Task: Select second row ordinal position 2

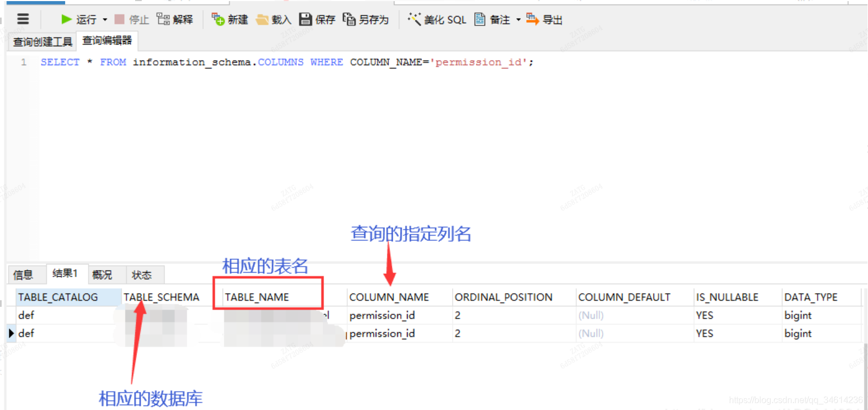Action: tap(514, 333)
